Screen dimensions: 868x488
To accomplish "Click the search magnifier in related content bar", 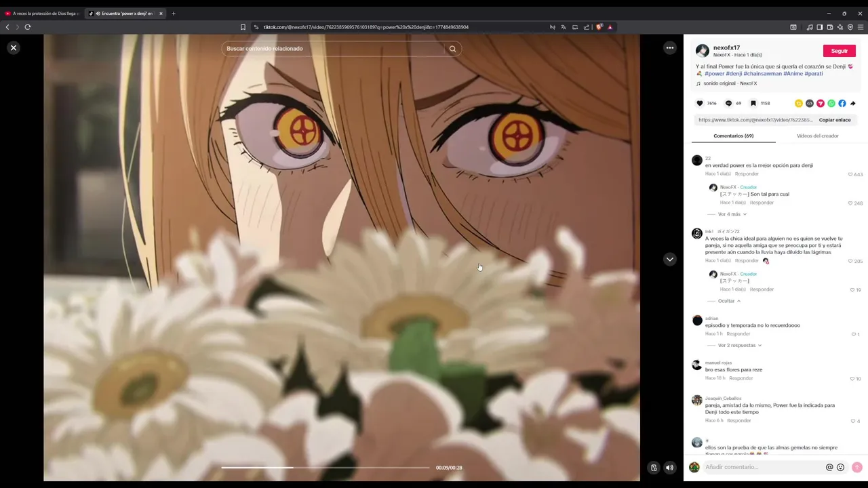I will point(452,49).
